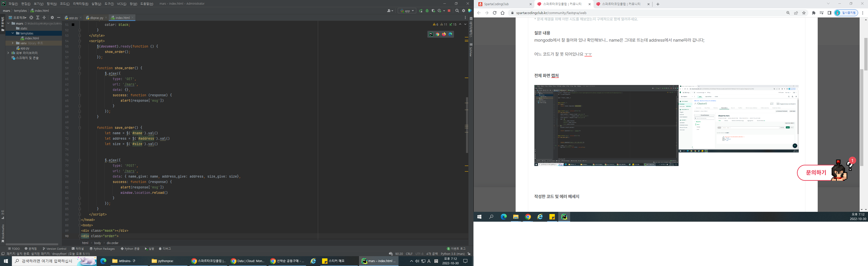Bookmark this page with the star icon
The width and height of the screenshot is (868, 266).
pyautogui.click(x=804, y=13)
